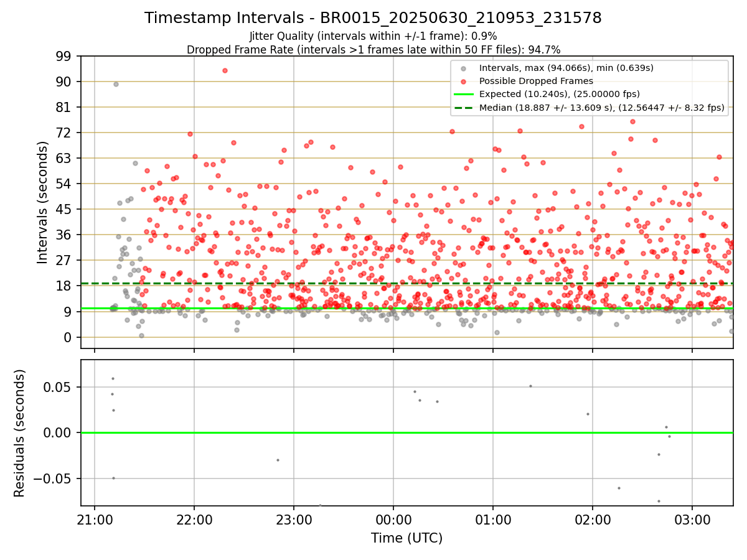Screen dimensions: 747x560
Task: Select legend entry 'Possible Dropped Frames'
Action: point(536,81)
